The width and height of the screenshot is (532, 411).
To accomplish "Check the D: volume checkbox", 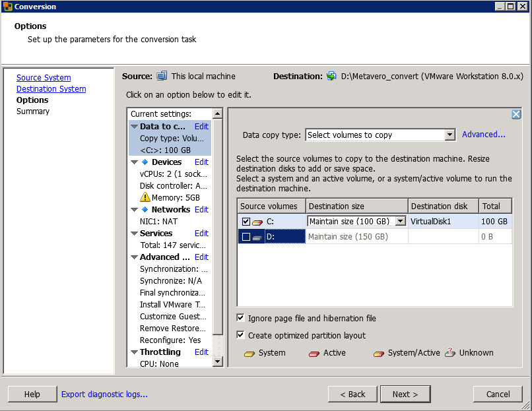I will (x=246, y=237).
